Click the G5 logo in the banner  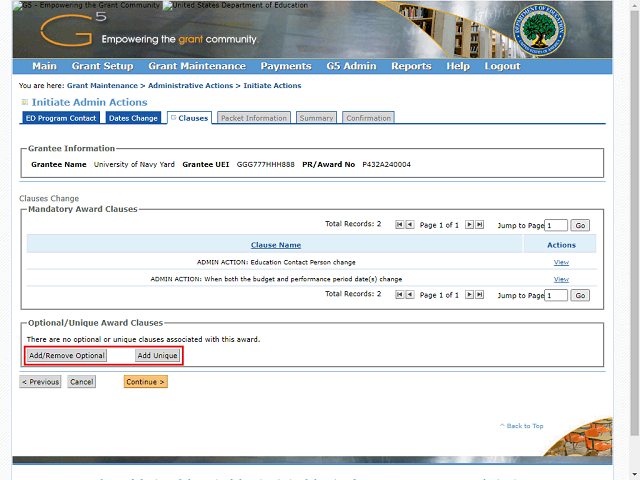pyautogui.click(x=73, y=29)
